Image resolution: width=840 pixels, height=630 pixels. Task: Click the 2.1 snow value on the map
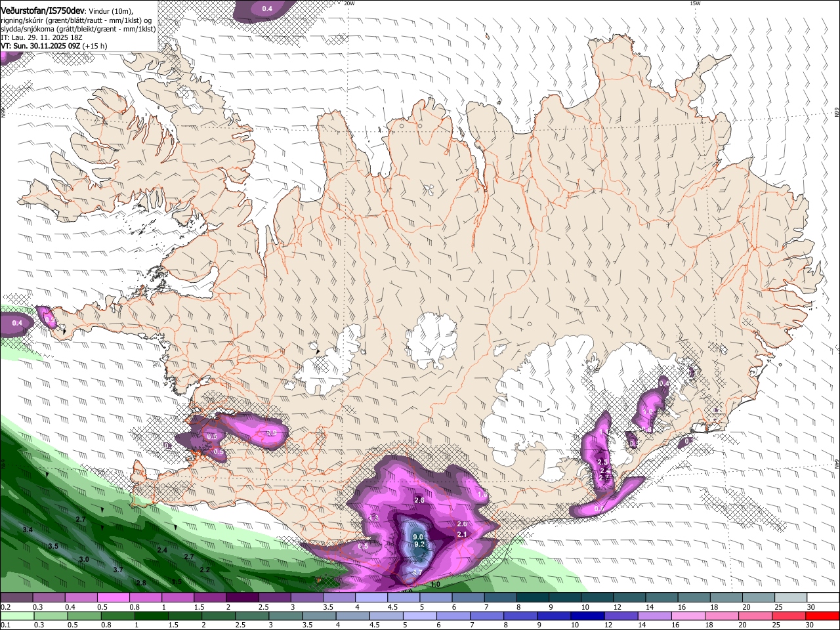tap(461, 535)
